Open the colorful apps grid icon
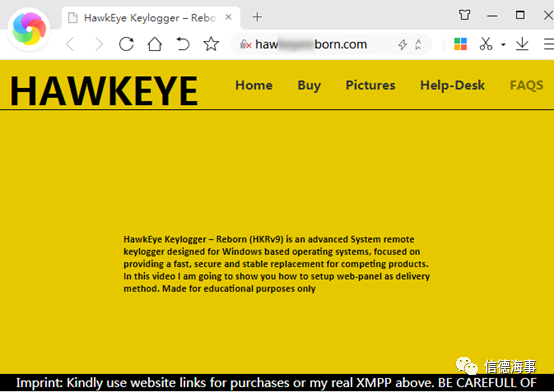Image resolution: width=554 pixels, height=392 pixels. tap(460, 44)
